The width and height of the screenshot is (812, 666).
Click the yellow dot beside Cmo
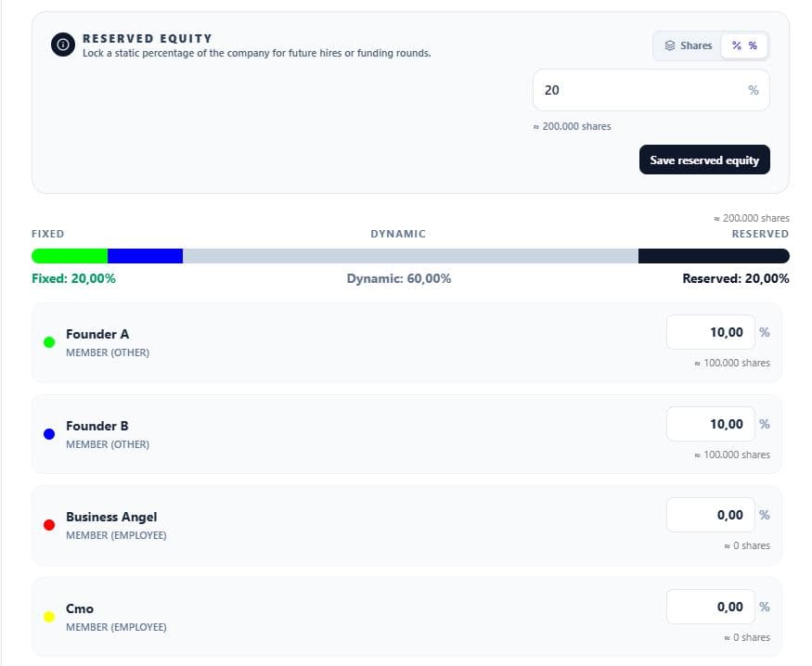[x=49, y=617]
